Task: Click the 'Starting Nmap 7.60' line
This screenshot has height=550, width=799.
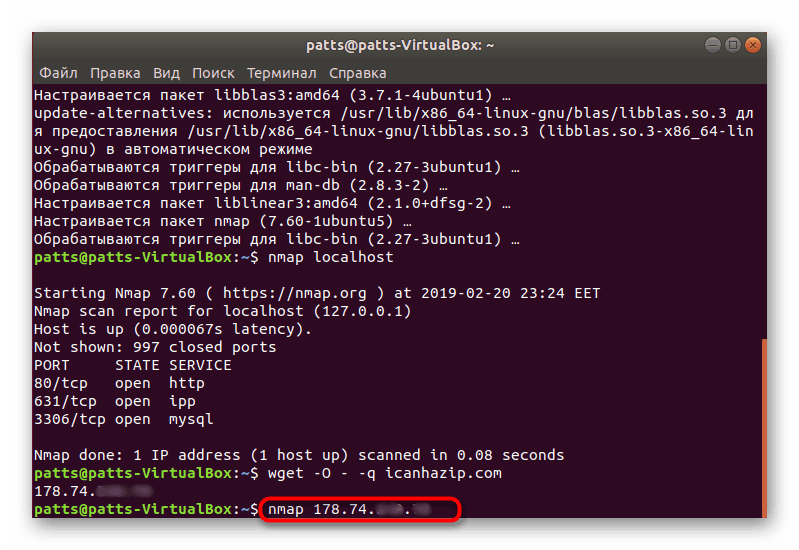Action: point(317,293)
